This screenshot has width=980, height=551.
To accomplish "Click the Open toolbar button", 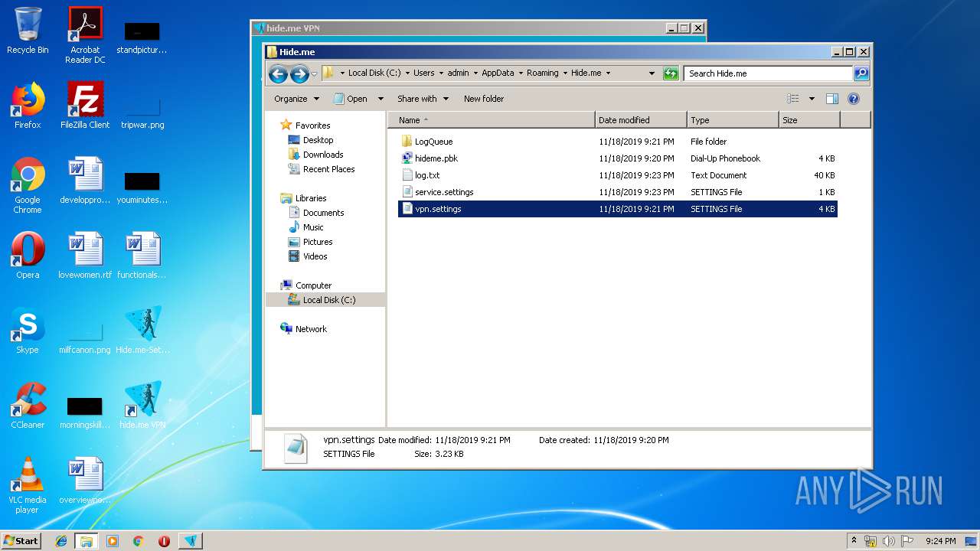I will pos(351,99).
